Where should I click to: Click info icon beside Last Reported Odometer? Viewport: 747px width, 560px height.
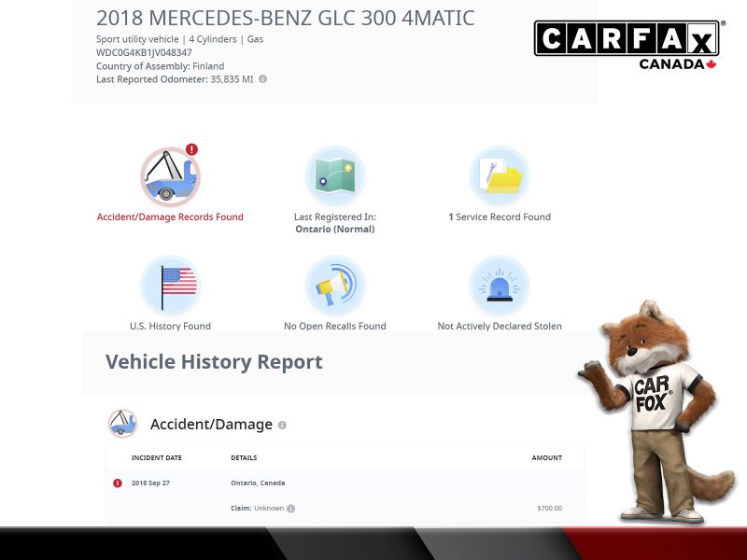pyautogui.click(x=262, y=79)
